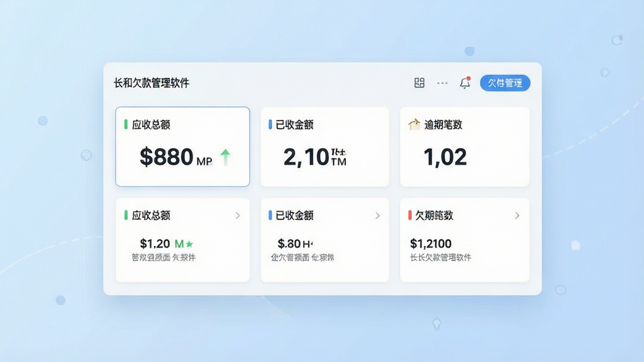Viewport: 644px width, 362px height.
Task: Click the blue 欠借管理 button
Action: 505,83
